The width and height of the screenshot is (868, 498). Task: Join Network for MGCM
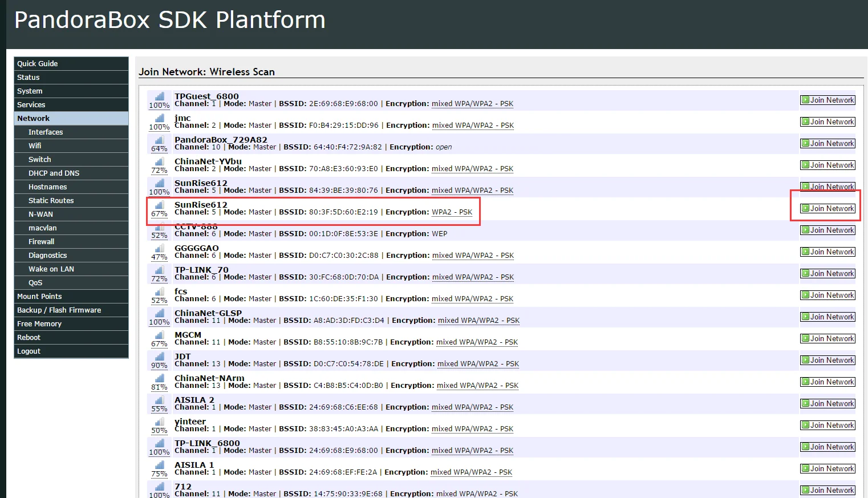pos(828,339)
